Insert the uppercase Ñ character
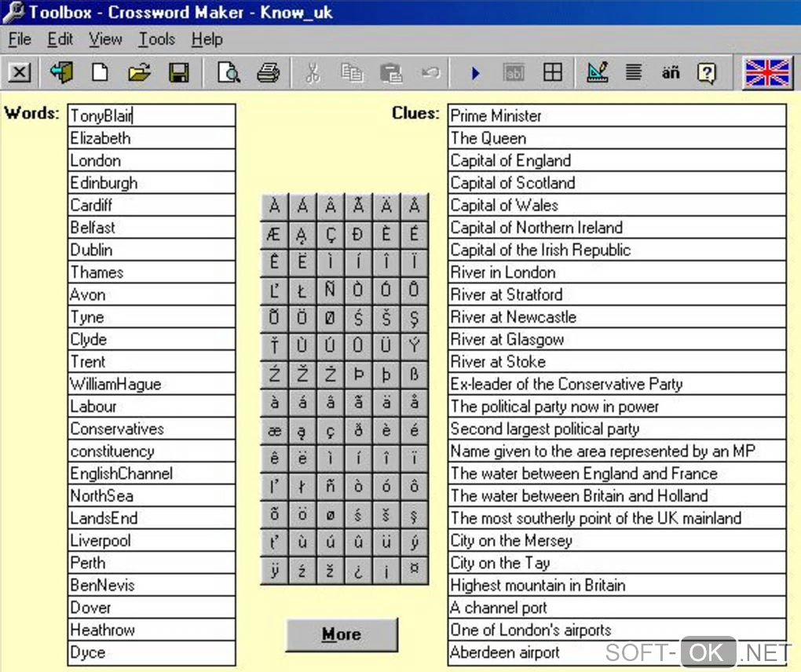The image size is (801, 672). click(331, 290)
